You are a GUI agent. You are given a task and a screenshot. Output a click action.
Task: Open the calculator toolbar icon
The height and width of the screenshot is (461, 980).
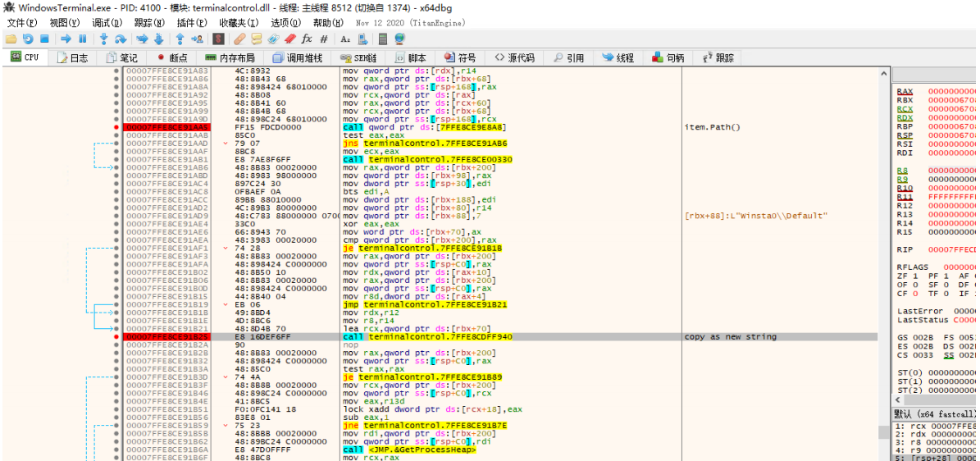click(x=383, y=39)
